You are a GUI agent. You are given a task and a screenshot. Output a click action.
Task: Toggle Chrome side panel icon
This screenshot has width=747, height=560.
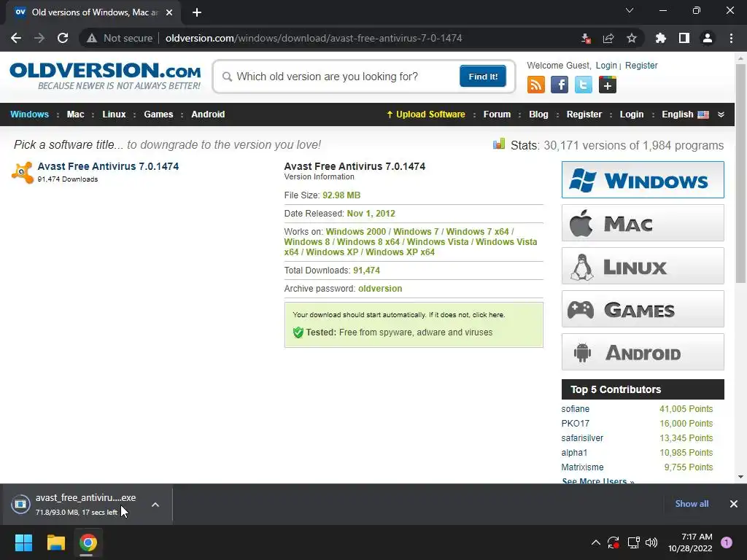[x=684, y=38]
